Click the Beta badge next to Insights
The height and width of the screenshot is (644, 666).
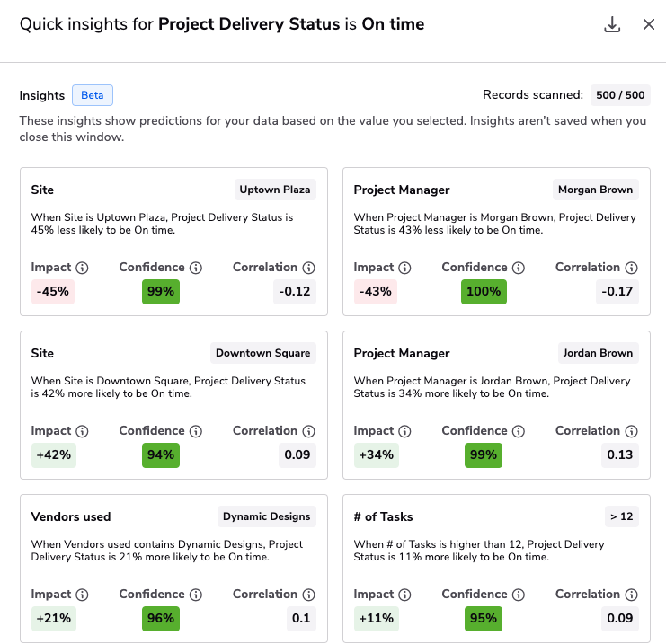click(x=93, y=95)
